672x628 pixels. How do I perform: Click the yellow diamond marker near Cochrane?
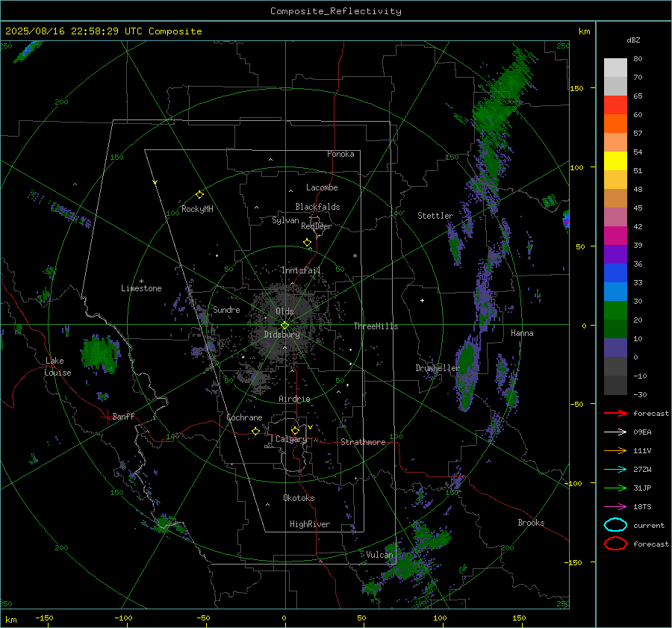pyautogui.click(x=255, y=431)
